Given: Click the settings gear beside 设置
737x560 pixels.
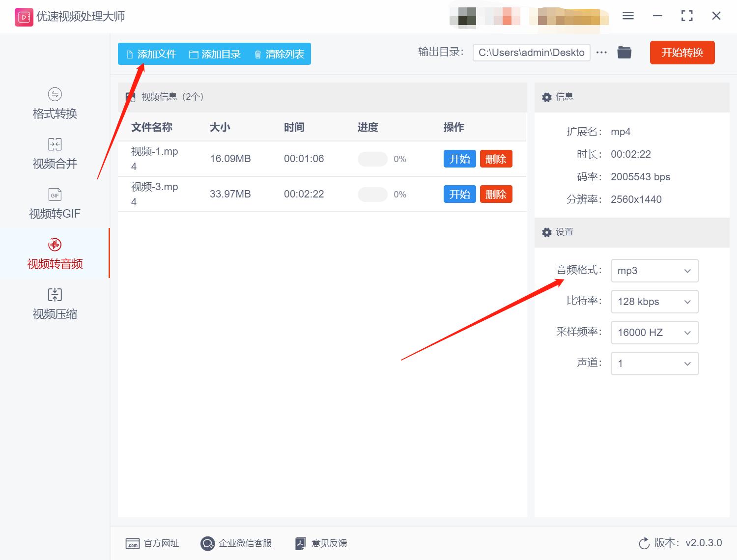Looking at the screenshot, I should (546, 232).
